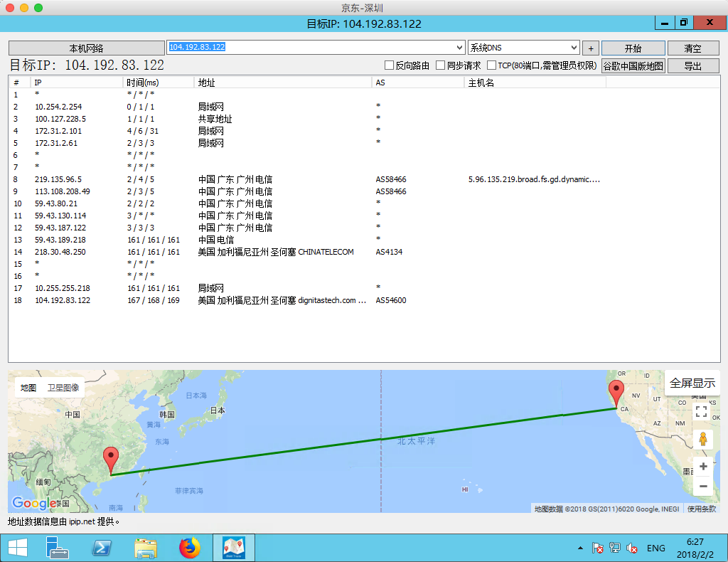Click the Pegman street view icon
The height and width of the screenshot is (562, 728).
tap(702, 439)
